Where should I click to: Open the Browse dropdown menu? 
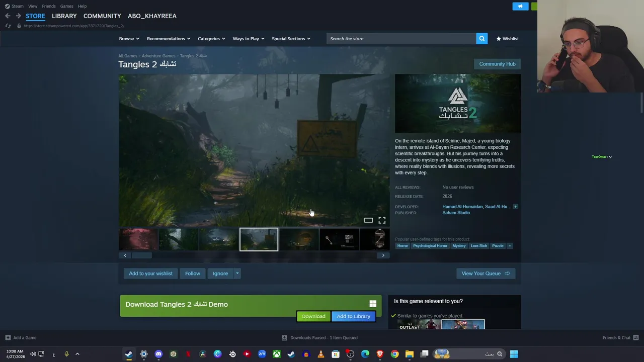[129, 39]
